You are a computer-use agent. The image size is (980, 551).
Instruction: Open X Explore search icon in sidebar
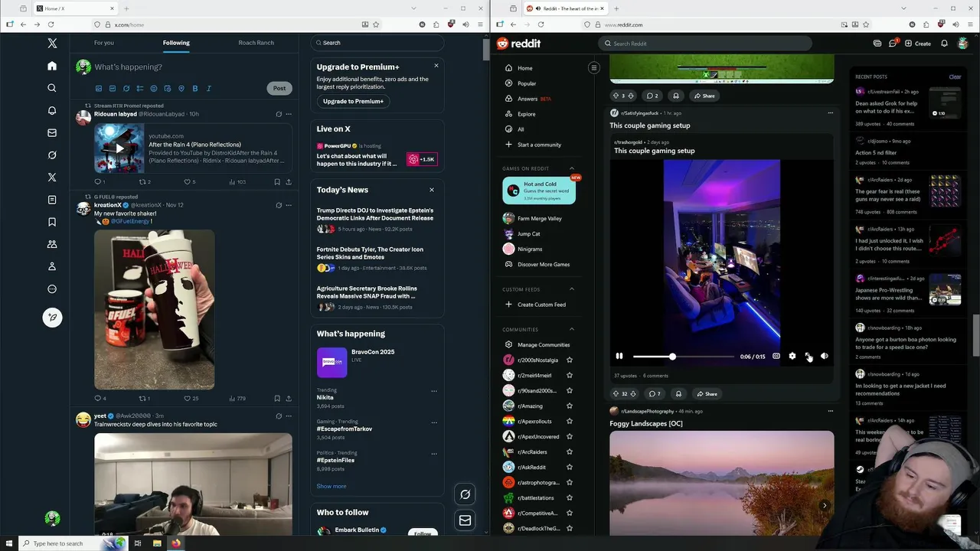[x=52, y=88]
